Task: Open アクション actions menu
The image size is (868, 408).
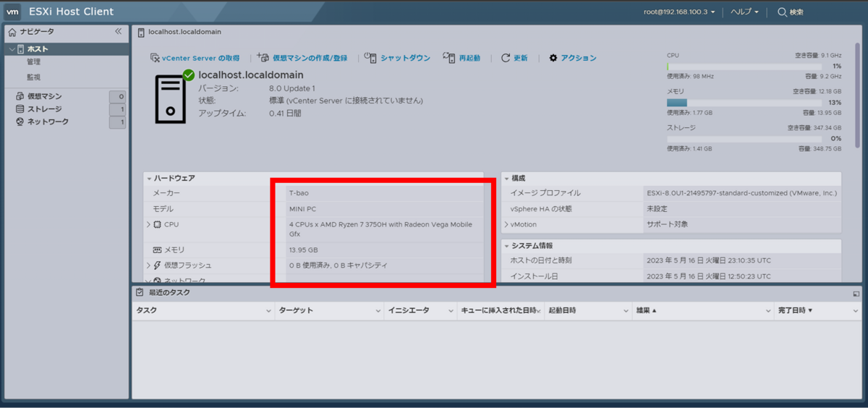Action: (x=573, y=58)
